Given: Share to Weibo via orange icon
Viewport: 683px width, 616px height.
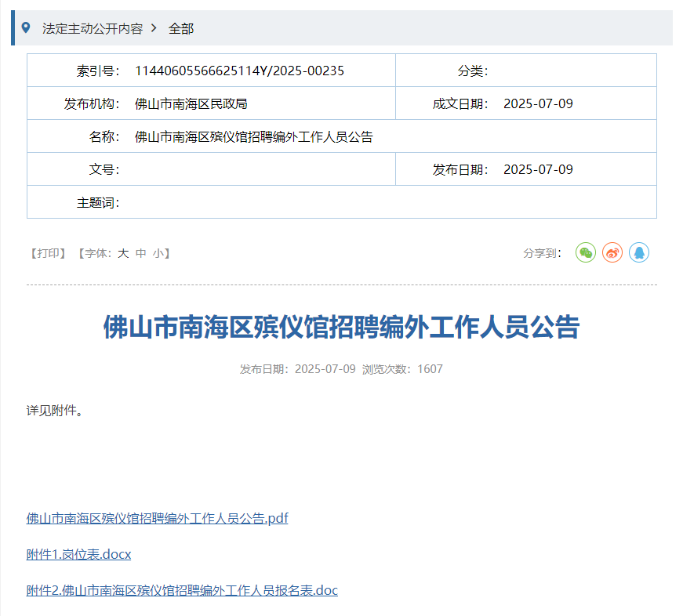Looking at the screenshot, I should pos(612,252).
